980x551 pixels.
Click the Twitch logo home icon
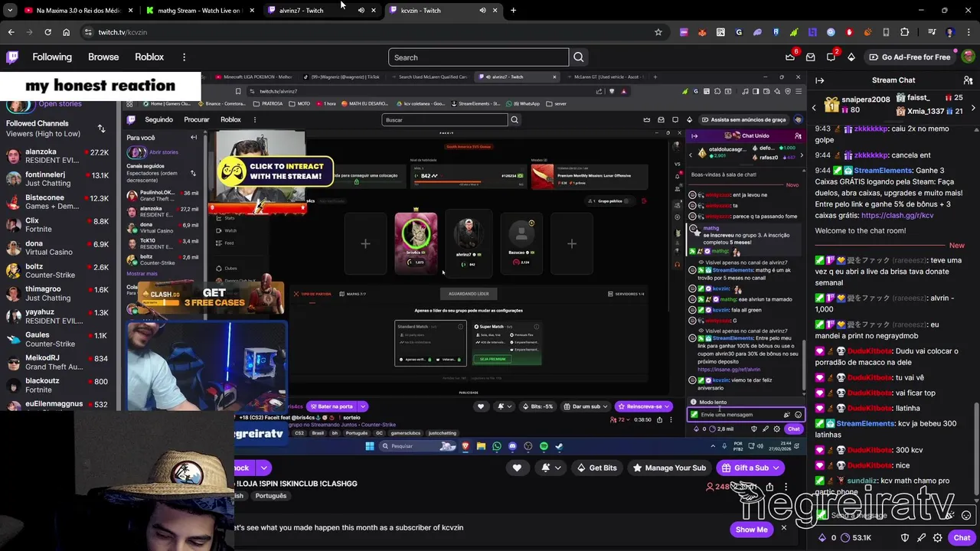[x=13, y=57]
